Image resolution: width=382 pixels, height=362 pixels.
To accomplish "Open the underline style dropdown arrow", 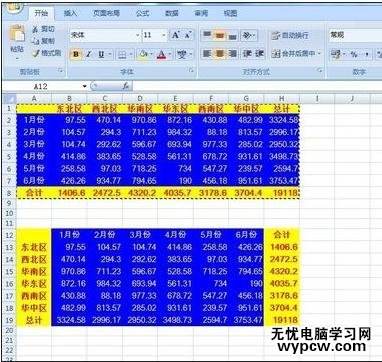I will pyautogui.click(x=109, y=54).
